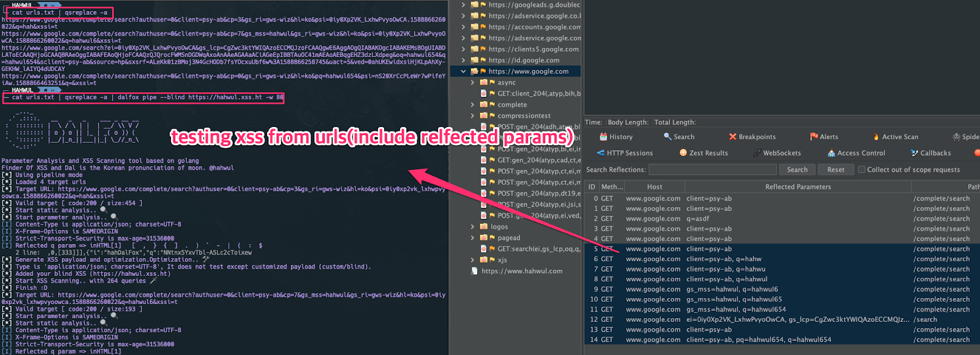The width and height of the screenshot is (980, 355).
Task: Click the Search button beside reflections field
Action: (x=797, y=170)
